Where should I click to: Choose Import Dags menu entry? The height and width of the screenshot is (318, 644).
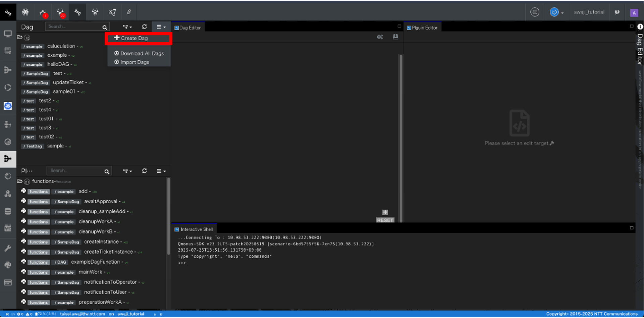[x=135, y=62]
